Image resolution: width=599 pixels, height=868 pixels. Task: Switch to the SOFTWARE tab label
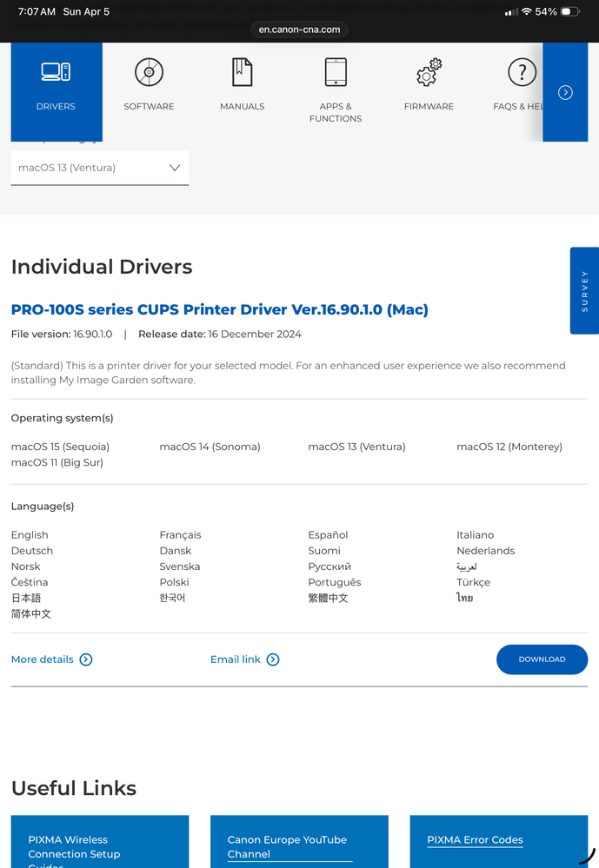149,106
